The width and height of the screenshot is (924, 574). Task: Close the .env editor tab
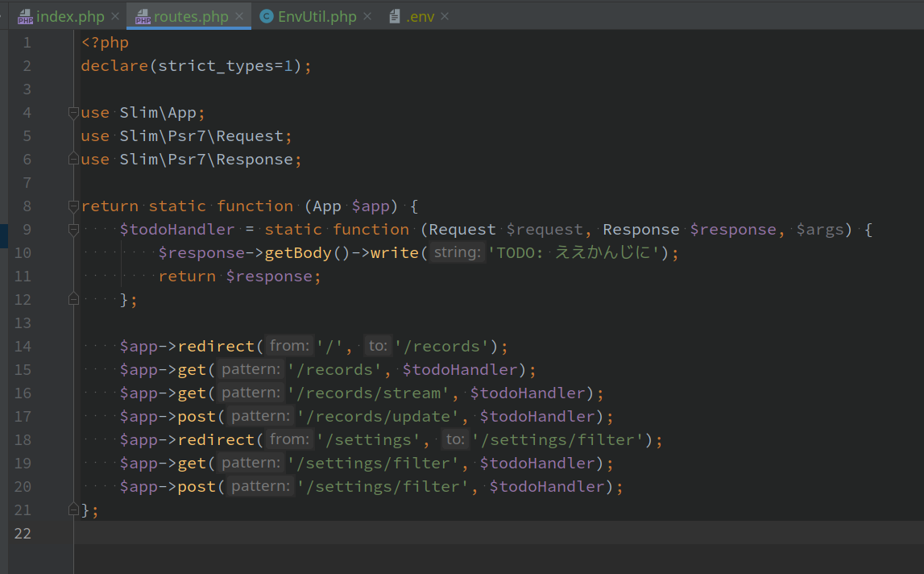pyautogui.click(x=445, y=17)
